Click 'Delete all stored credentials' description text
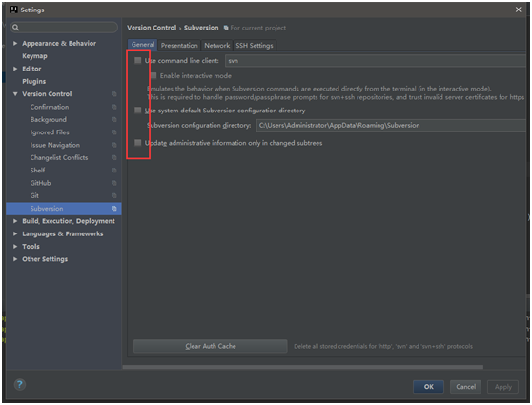Image resolution: width=532 pixels, height=405 pixels. [383, 346]
